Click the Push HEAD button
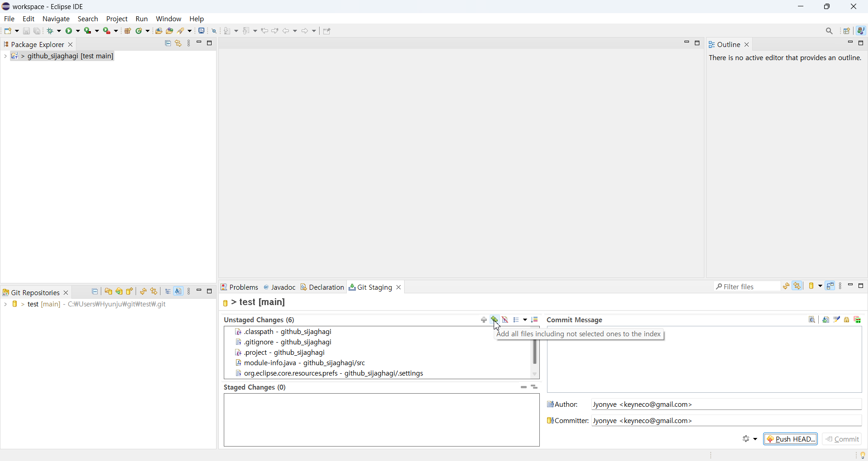868x461 pixels. point(791,439)
